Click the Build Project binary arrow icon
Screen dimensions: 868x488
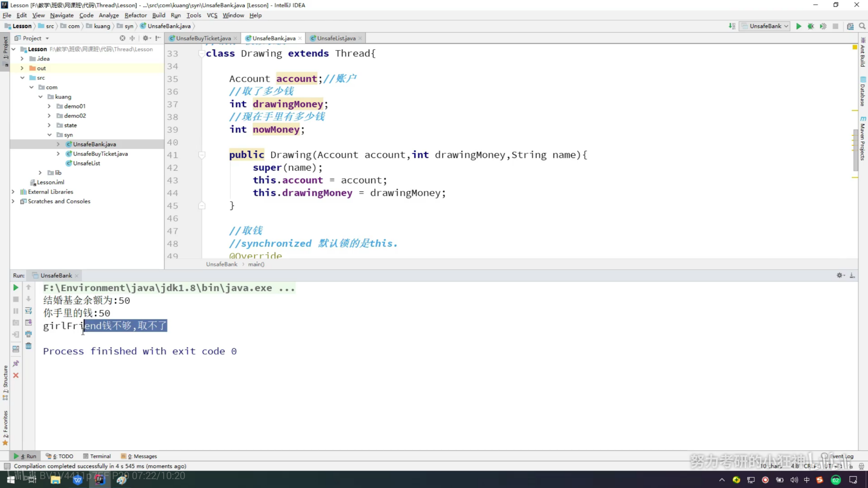pyautogui.click(x=732, y=26)
